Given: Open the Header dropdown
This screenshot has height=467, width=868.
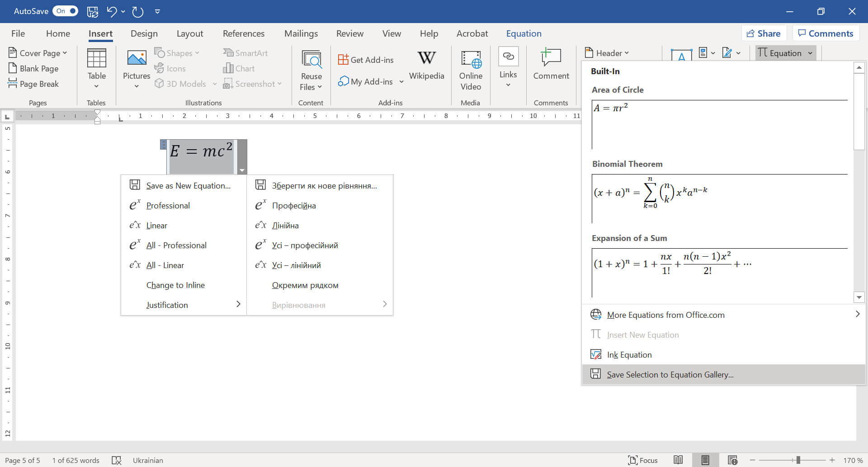Looking at the screenshot, I should (607, 53).
